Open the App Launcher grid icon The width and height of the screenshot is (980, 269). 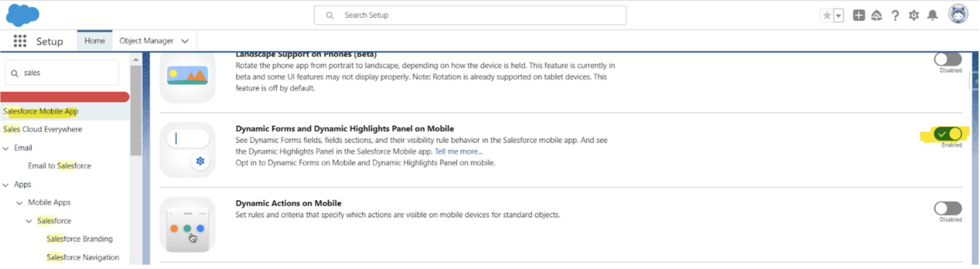(20, 41)
